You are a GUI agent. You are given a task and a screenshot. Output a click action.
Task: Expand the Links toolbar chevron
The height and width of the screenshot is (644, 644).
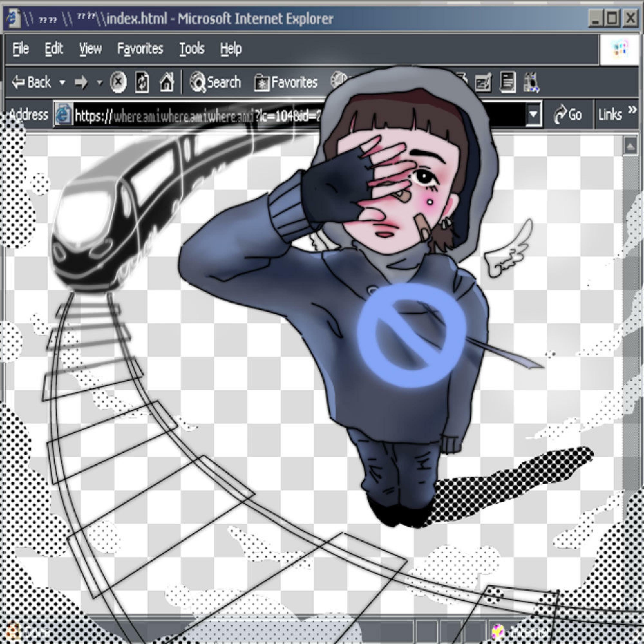pos(632,110)
